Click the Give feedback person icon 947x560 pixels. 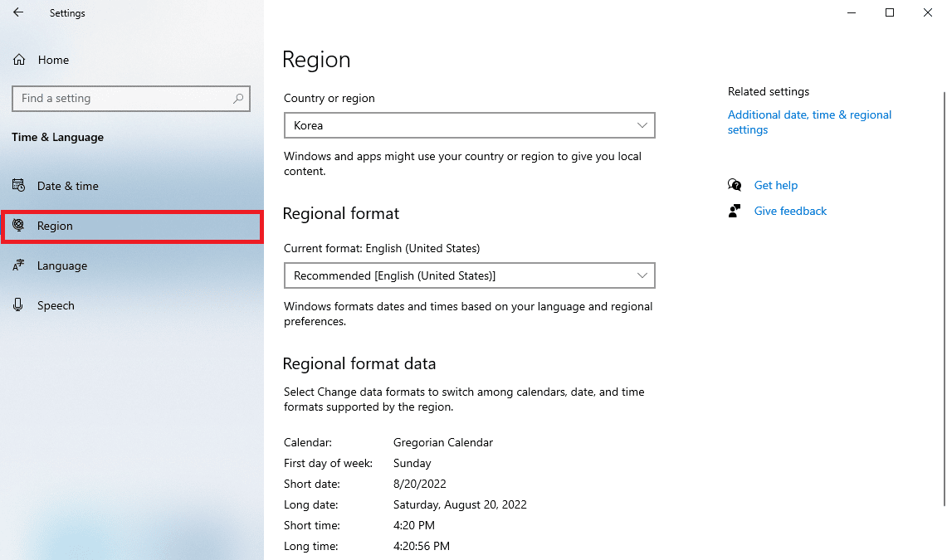735,211
